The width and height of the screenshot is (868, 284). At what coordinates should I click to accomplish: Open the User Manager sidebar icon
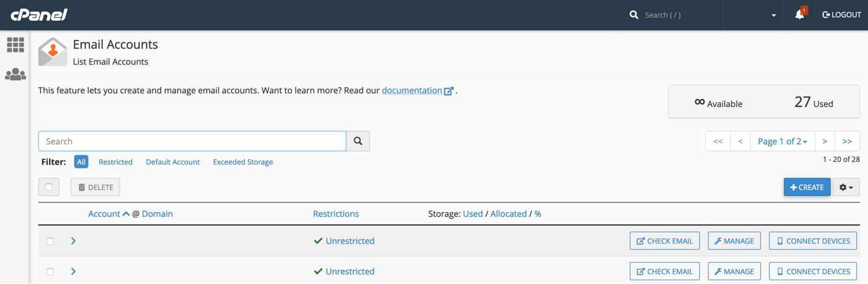(16, 75)
